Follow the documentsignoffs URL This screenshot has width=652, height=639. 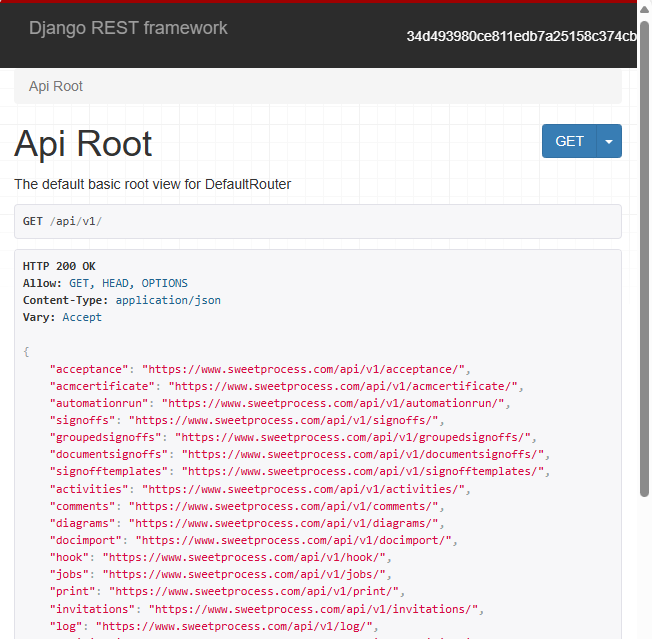[x=364, y=454]
